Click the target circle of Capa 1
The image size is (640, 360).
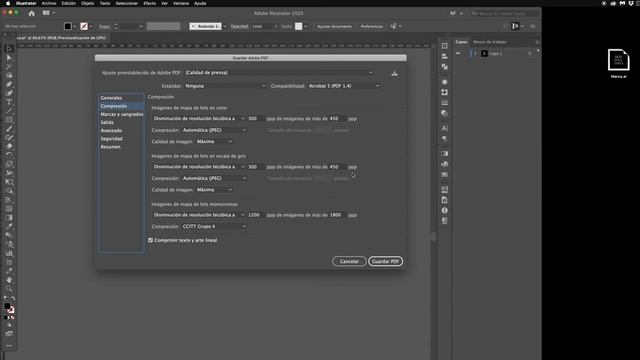(530, 53)
